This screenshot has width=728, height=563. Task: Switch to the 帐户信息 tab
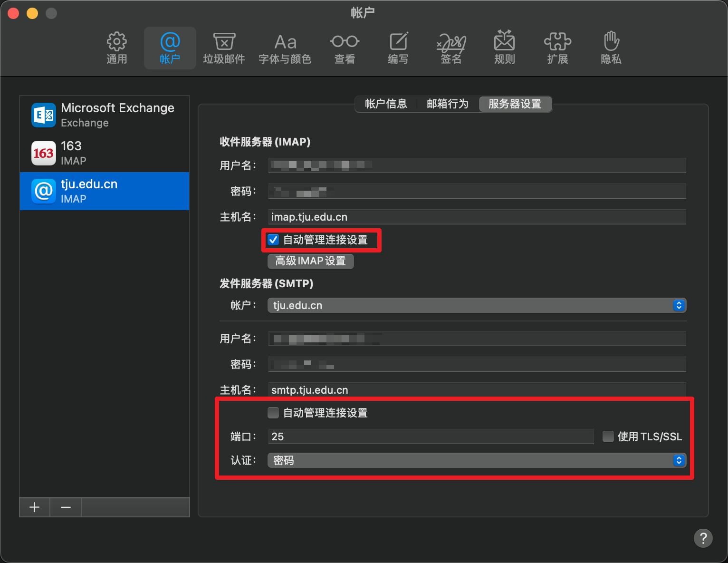click(386, 104)
